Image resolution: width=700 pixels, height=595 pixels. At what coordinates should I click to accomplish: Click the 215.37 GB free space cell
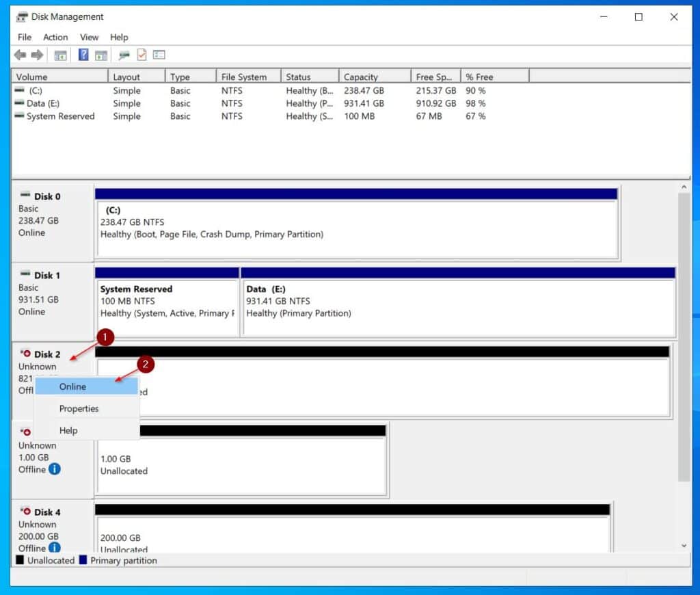[435, 90]
